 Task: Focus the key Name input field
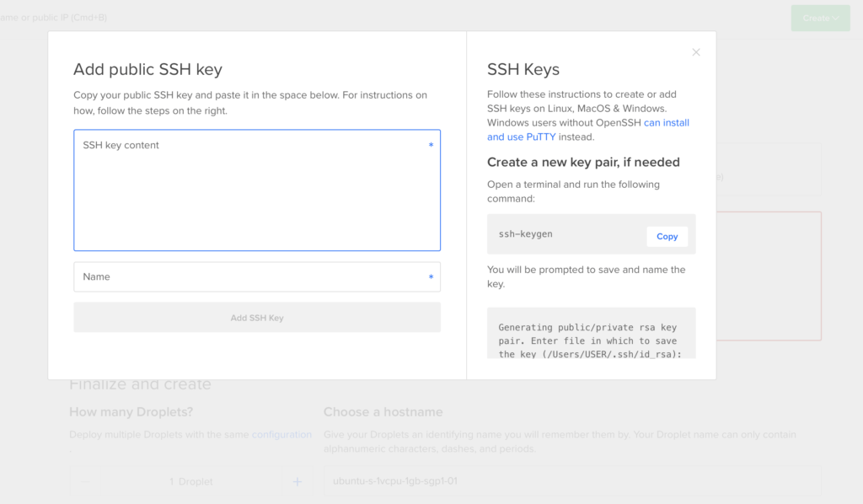tap(256, 276)
